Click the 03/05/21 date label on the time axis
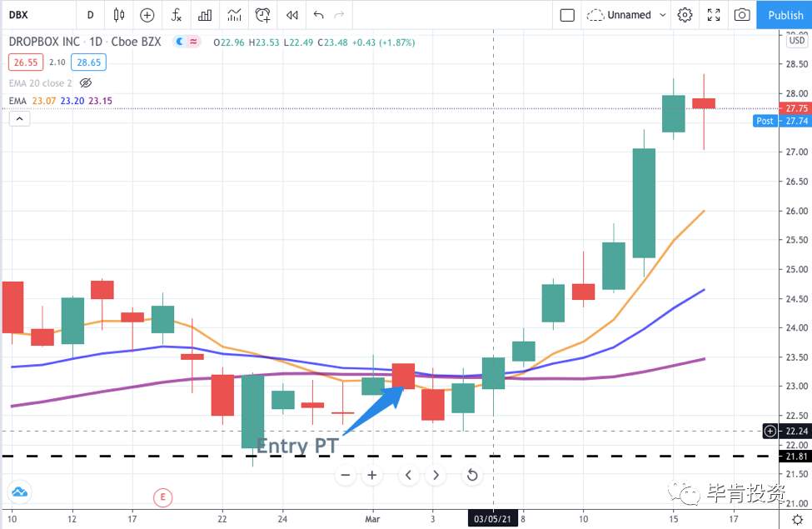The width and height of the screenshot is (812, 529). tap(492, 519)
